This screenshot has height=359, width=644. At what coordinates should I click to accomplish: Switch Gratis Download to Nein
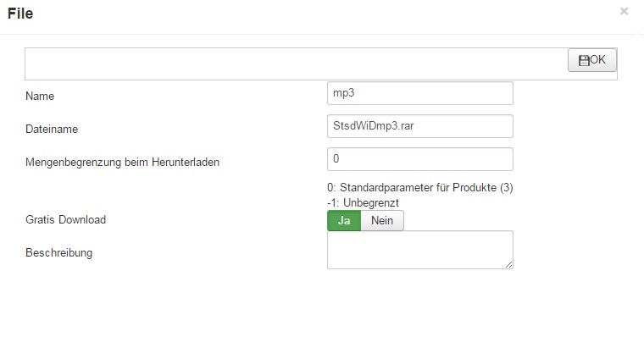[x=382, y=220]
